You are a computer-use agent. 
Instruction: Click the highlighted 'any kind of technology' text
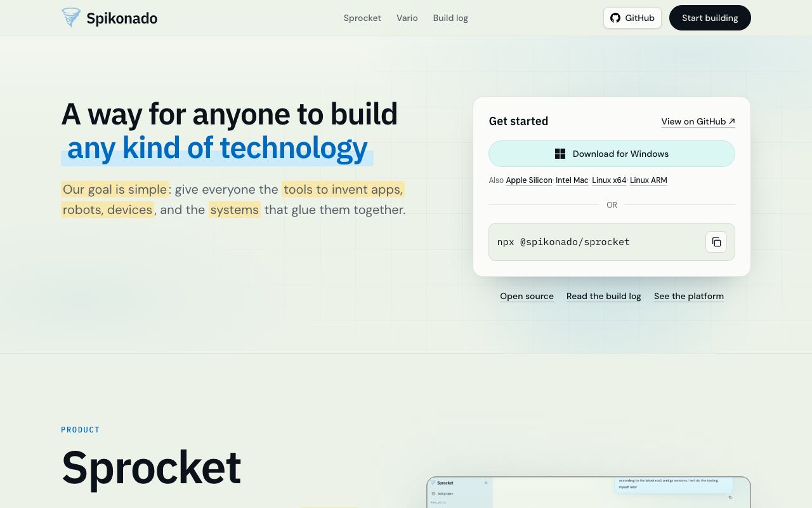coord(217,148)
